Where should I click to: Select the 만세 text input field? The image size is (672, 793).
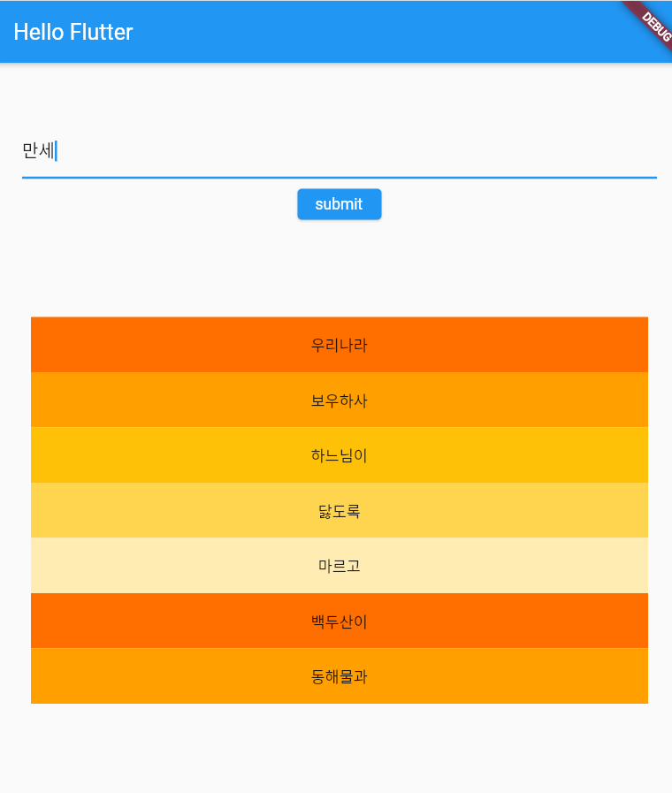click(177, 150)
